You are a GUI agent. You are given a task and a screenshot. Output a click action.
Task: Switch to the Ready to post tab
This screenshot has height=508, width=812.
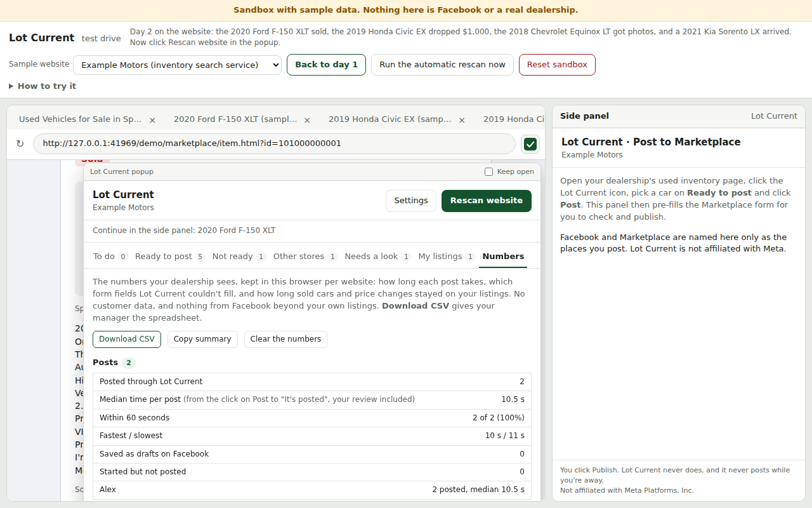click(169, 257)
